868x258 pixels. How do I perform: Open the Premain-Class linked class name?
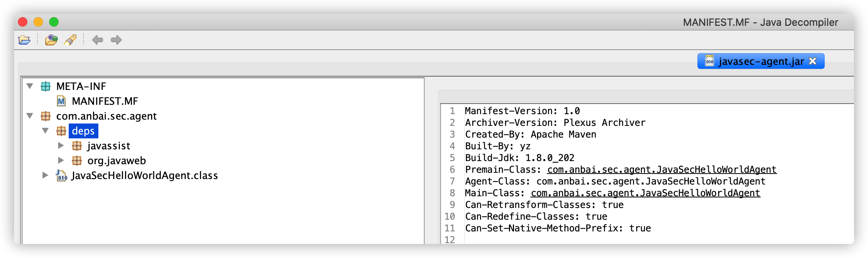tap(662, 170)
